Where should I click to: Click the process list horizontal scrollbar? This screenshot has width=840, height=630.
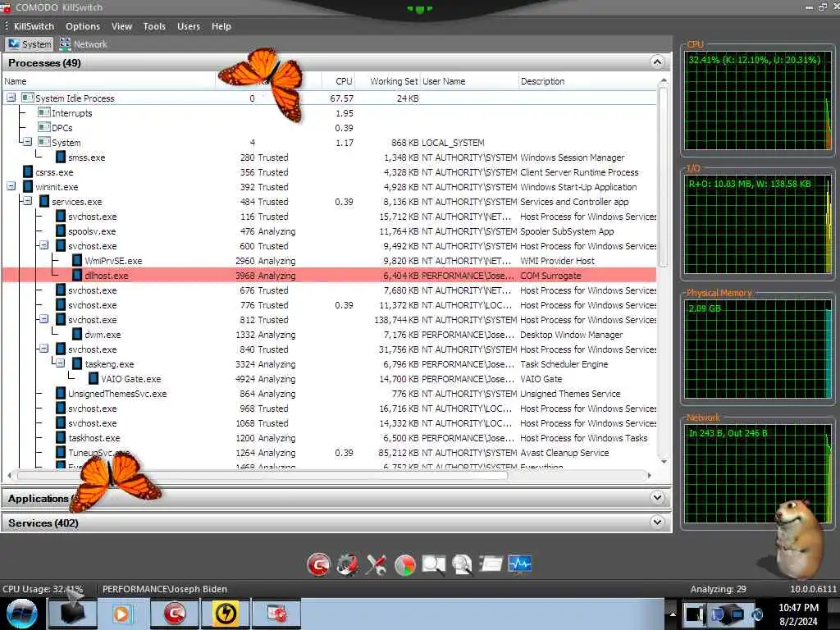pyautogui.click(x=262, y=475)
